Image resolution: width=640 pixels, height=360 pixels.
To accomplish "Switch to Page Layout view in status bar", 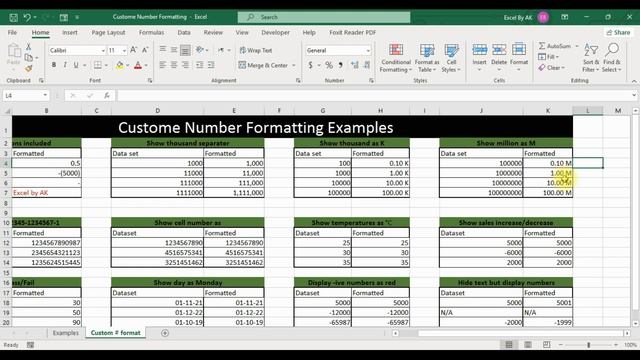I will coord(528,345).
